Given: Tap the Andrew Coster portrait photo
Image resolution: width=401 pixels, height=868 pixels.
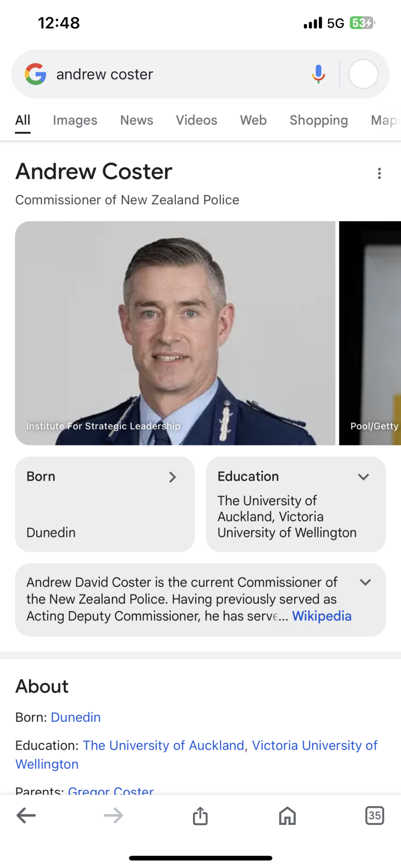Looking at the screenshot, I should pyautogui.click(x=175, y=333).
